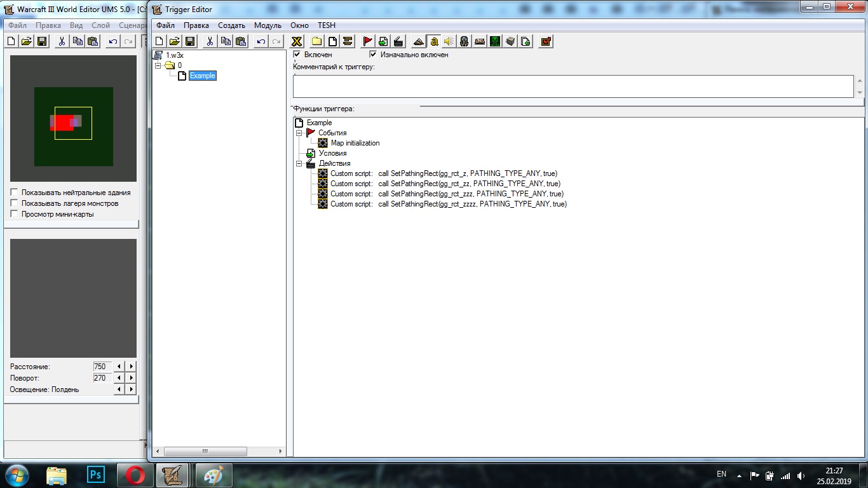The image size is (868, 488).
Task: Open the Object Manager cube icon
Action: 510,41
